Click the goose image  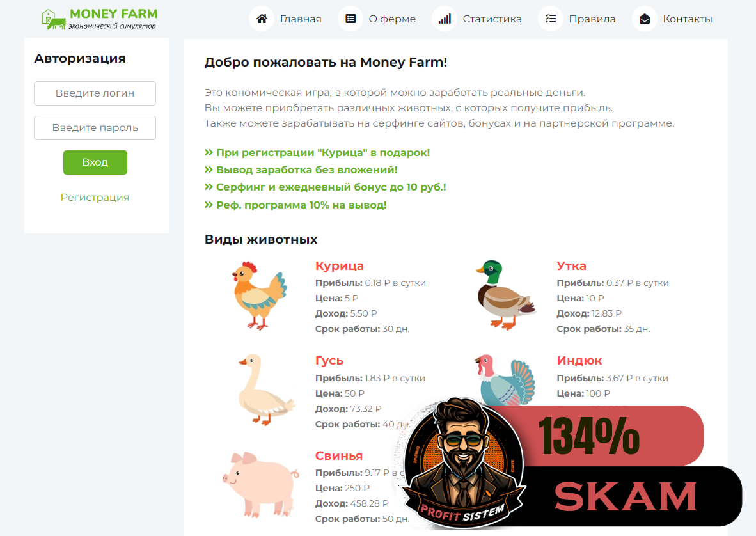tap(265, 390)
